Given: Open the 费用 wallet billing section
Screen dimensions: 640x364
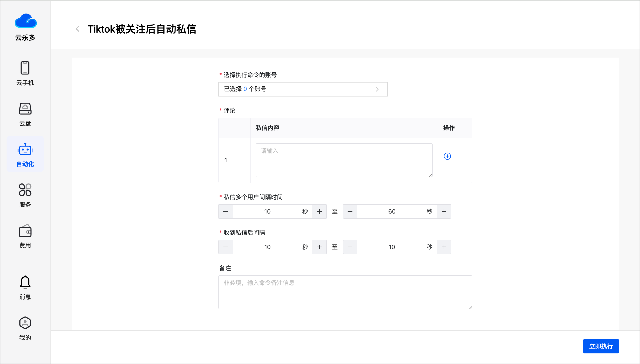Looking at the screenshot, I should [25, 236].
